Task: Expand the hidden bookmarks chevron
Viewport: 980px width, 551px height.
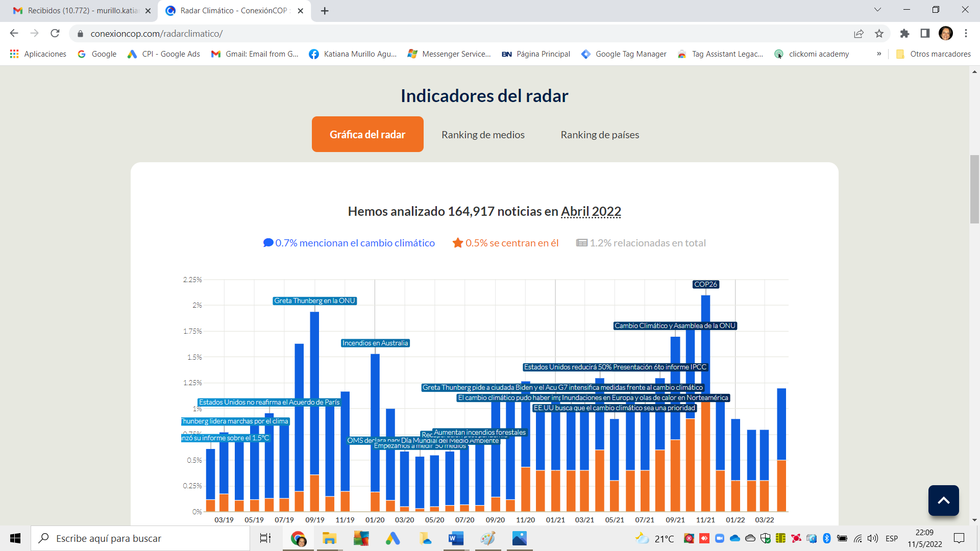Action: 879,54
